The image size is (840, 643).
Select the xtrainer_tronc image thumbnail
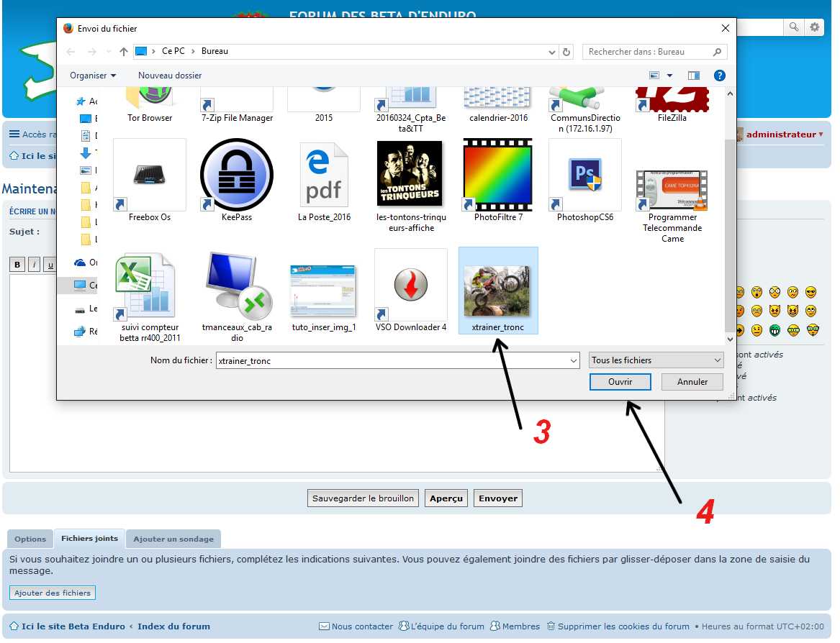497,291
